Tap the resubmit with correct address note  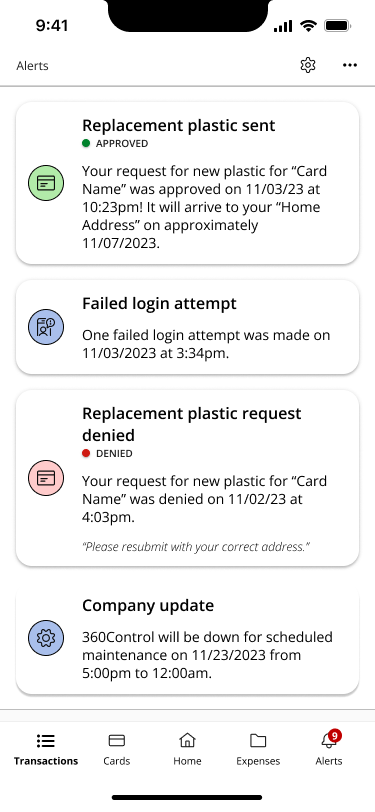coord(196,546)
